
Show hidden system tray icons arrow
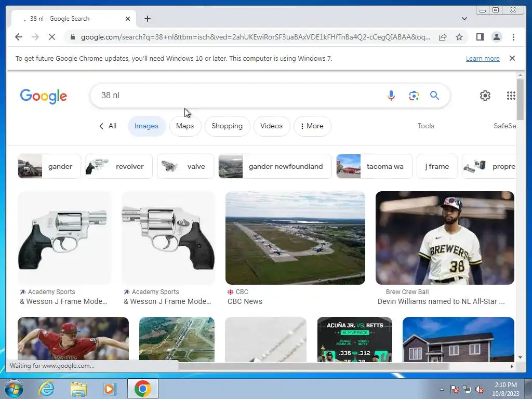pos(442,389)
